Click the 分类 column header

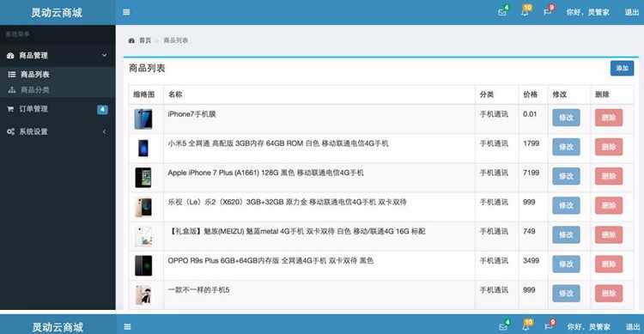click(x=487, y=94)
